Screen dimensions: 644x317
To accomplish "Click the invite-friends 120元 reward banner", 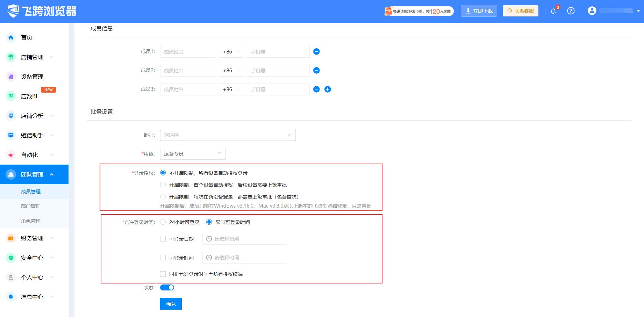I will click(x=419, y=11).
